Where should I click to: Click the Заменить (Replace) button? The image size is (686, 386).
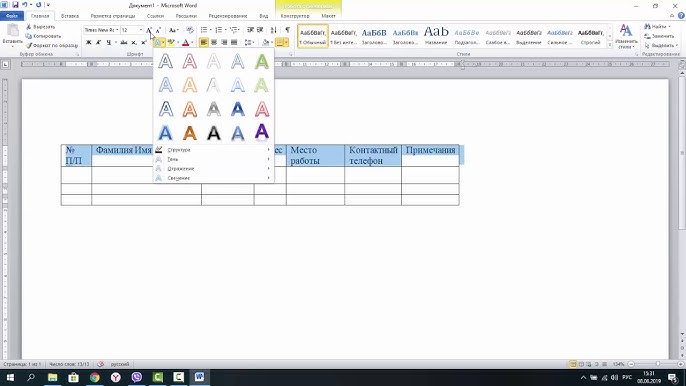[x=659, y=36]
